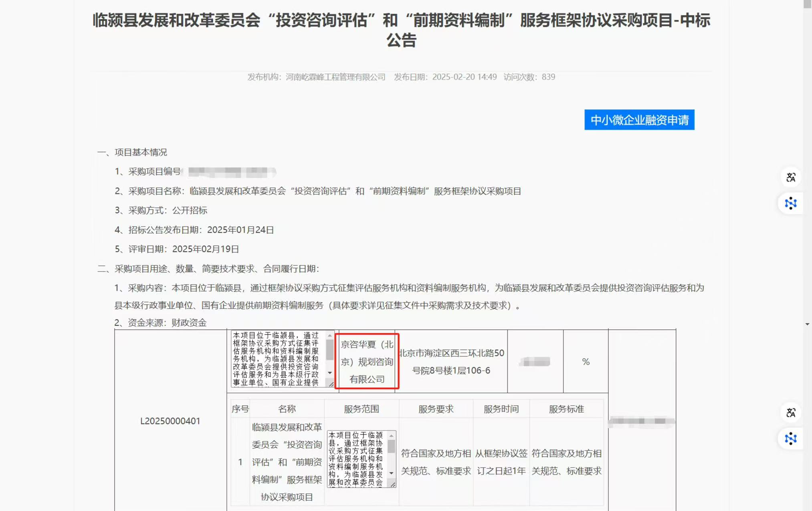Click the up arrow of the 服务范围 text box
This screenshot has height=511, width=812.
click(x=392, y=436)
